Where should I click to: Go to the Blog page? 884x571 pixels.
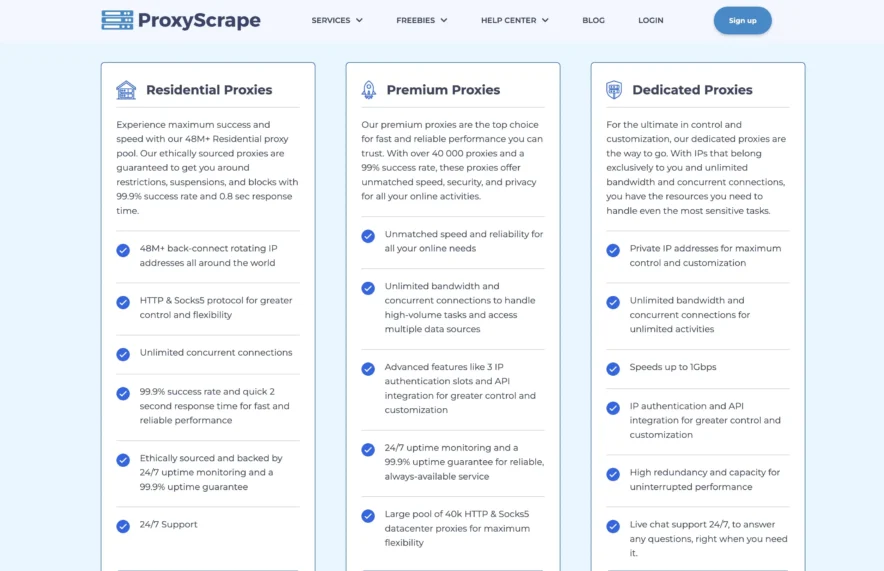point(593,20)
